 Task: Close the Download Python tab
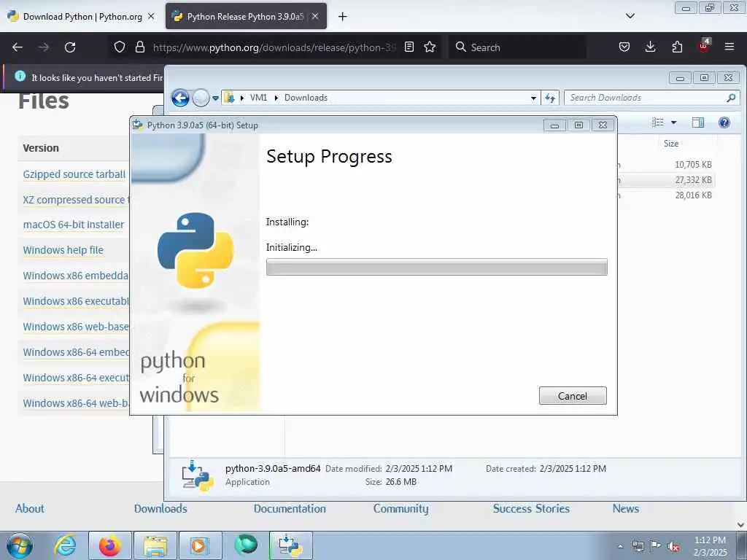pos(151,16)
